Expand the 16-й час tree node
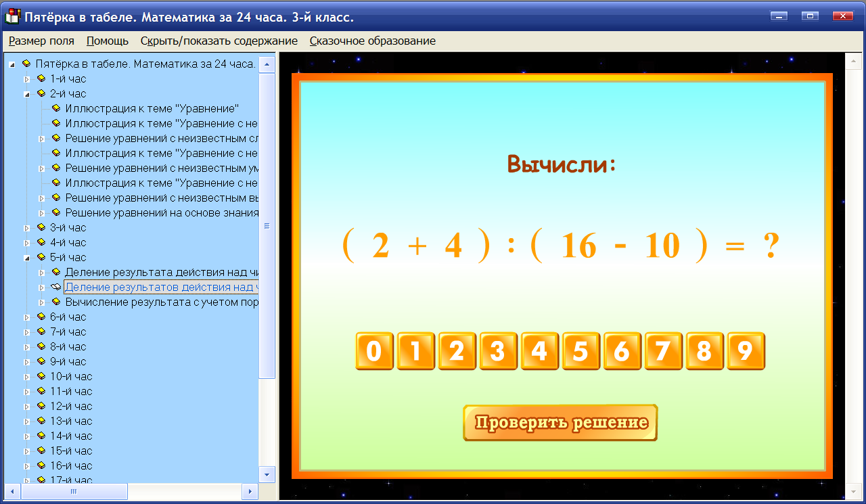The height and width of the screenshot is (504, 866). [27, 466]
